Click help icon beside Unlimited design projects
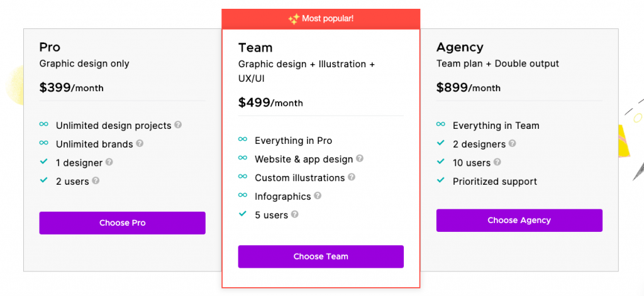This screenshot has width=644, height=296. point(178,124)
